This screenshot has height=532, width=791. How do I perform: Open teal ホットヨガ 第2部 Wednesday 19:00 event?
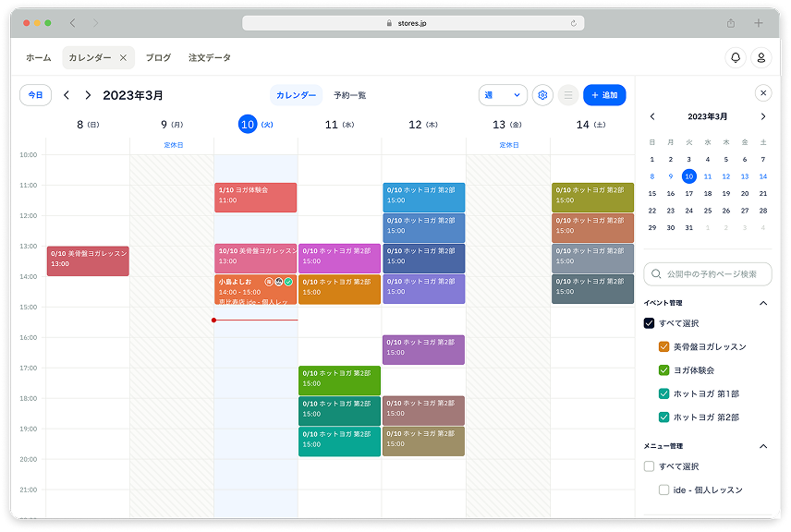pos(339,441)
